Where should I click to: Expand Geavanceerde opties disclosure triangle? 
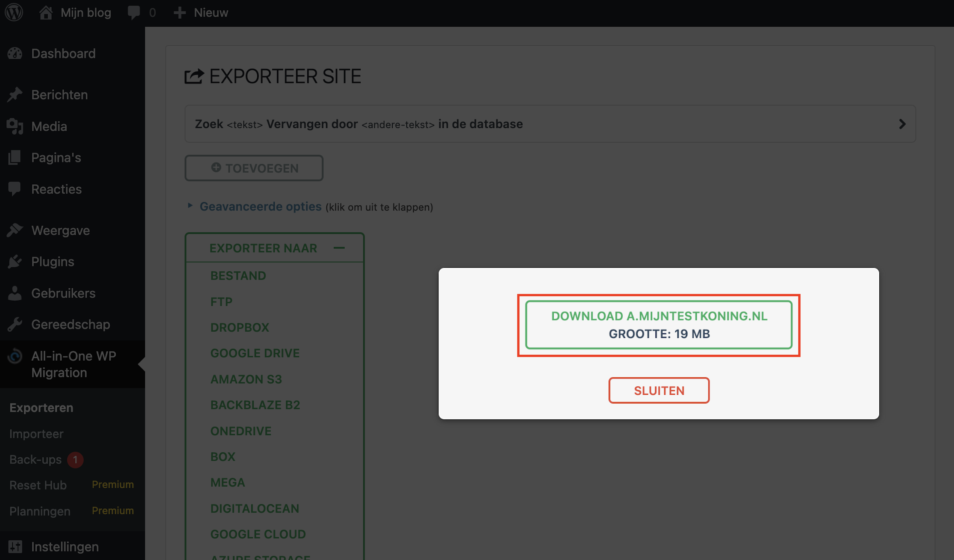coord(190,206)
